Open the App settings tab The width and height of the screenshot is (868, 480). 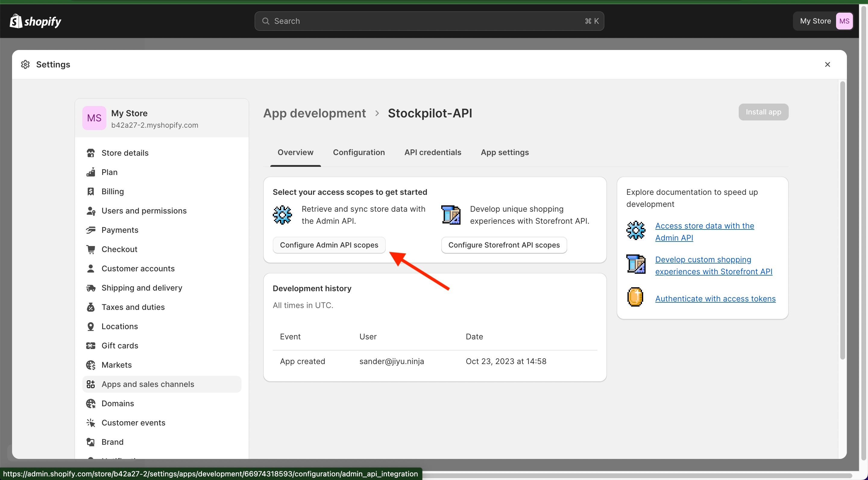(505, 152)
